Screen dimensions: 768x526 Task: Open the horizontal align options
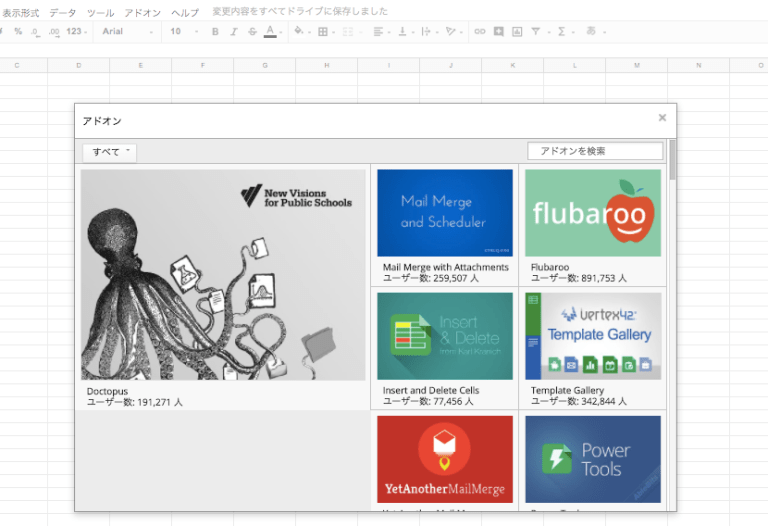click(381, 31)
